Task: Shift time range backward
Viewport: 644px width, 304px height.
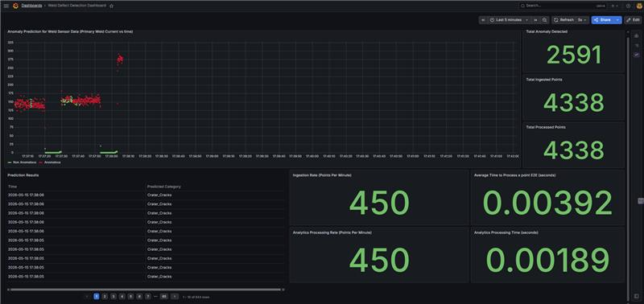Action: [483, 19]
